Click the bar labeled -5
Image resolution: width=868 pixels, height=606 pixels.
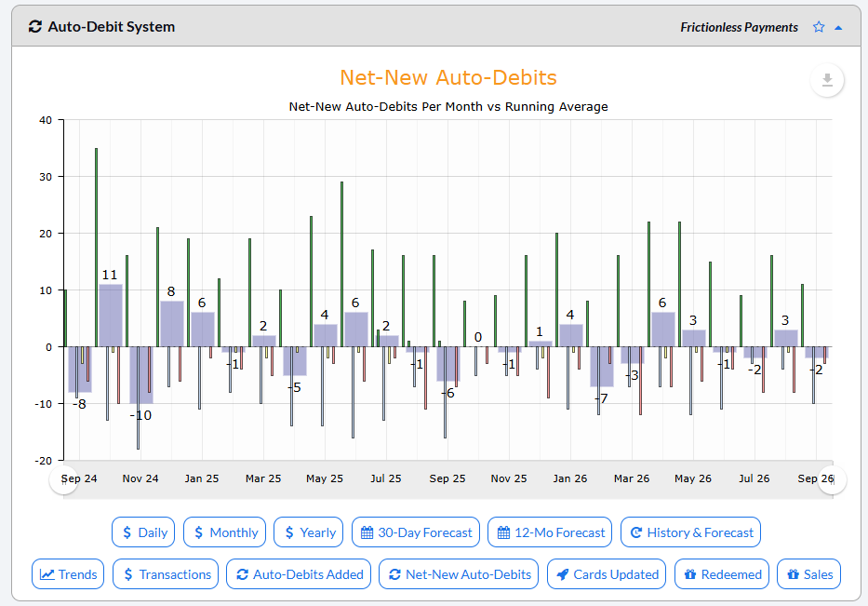[x=295, y=361]
